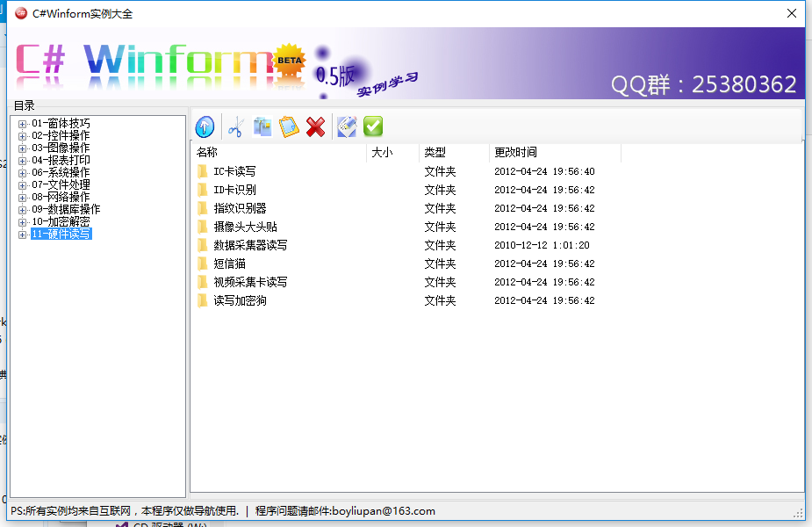
Task: Close the C#Winform实例大全 window
Action: coord(792,13)
